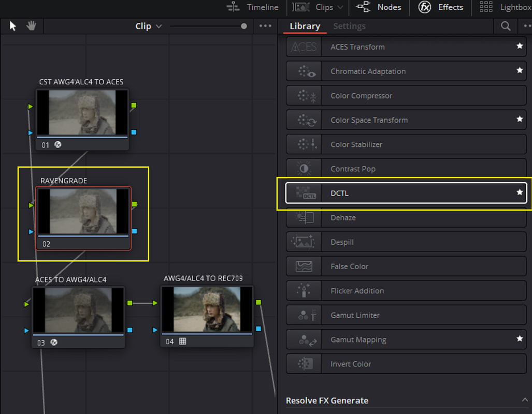This screenshot has width=532, height=414.
Task: Toggle favorite star for Chromatic Adaptation
Action: [x=520, y=70]
